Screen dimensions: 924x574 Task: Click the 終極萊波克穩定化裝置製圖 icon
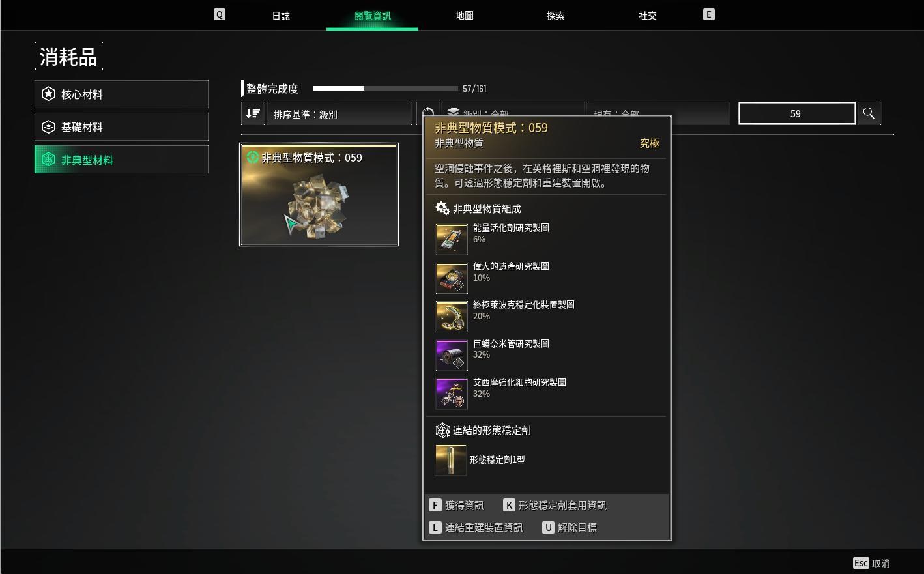coord(452,317)
